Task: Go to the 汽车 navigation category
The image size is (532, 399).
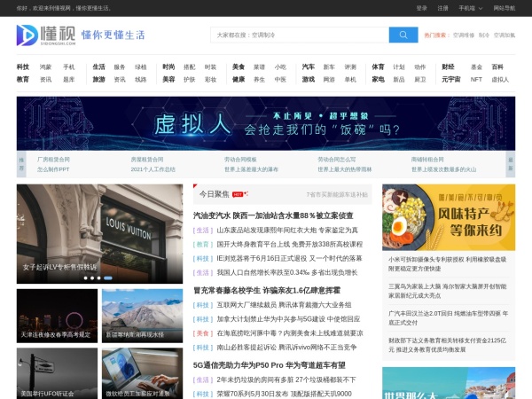Action: click(308, 66)
